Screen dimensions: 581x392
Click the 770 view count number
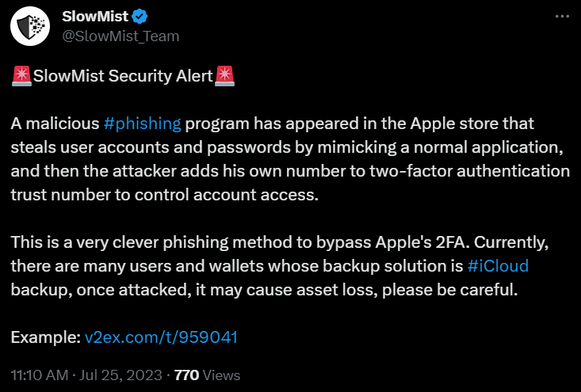click(185, 375)
